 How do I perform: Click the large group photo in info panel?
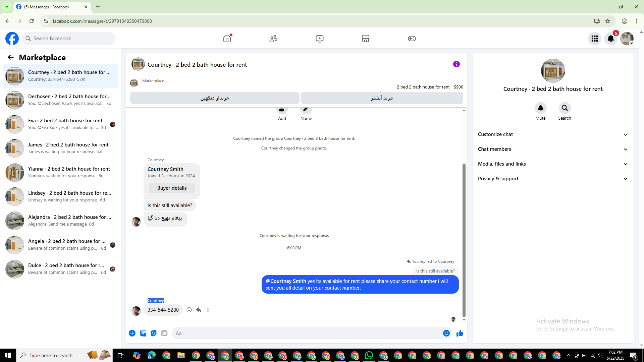(x=553, y=71)
